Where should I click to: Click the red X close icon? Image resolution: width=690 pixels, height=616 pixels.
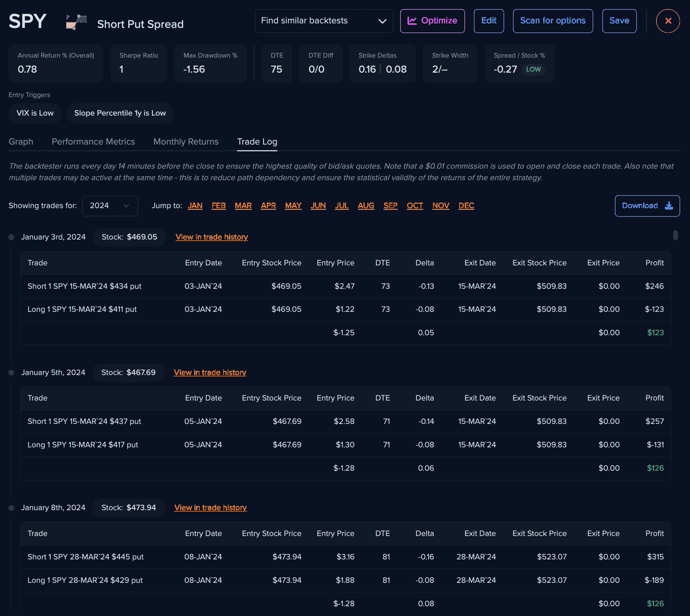(x=668, y=21)
